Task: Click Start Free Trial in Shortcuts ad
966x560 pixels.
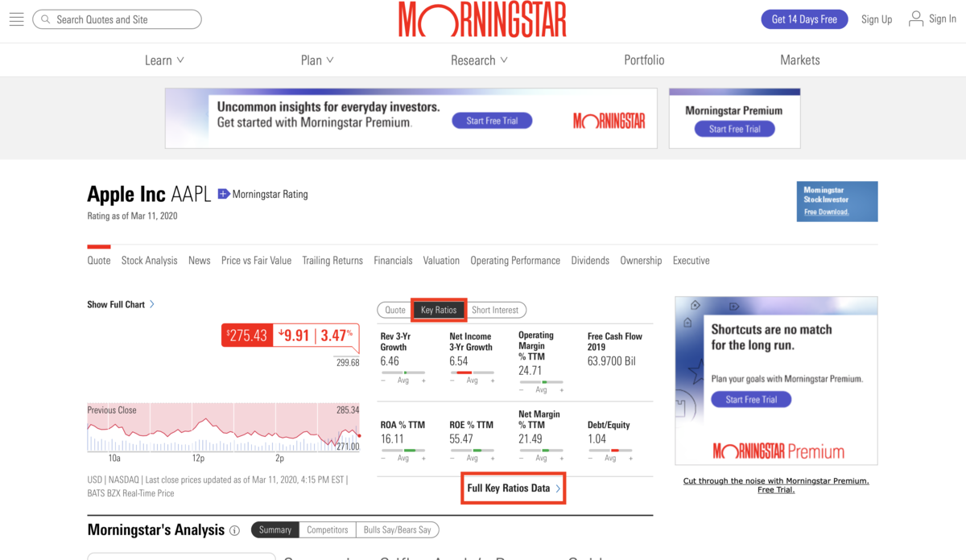Action: [x=751, y=399]
